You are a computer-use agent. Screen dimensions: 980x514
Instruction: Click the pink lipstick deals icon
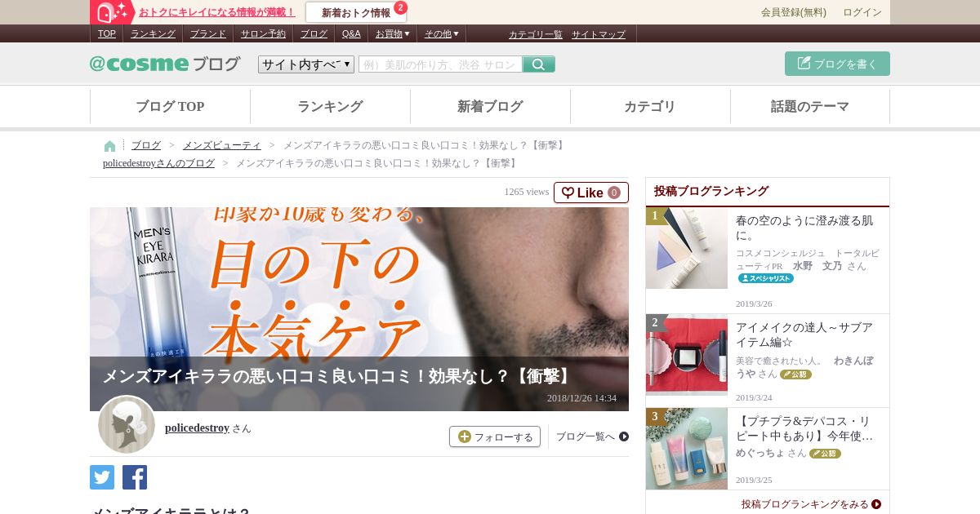[x=113, y=12]
